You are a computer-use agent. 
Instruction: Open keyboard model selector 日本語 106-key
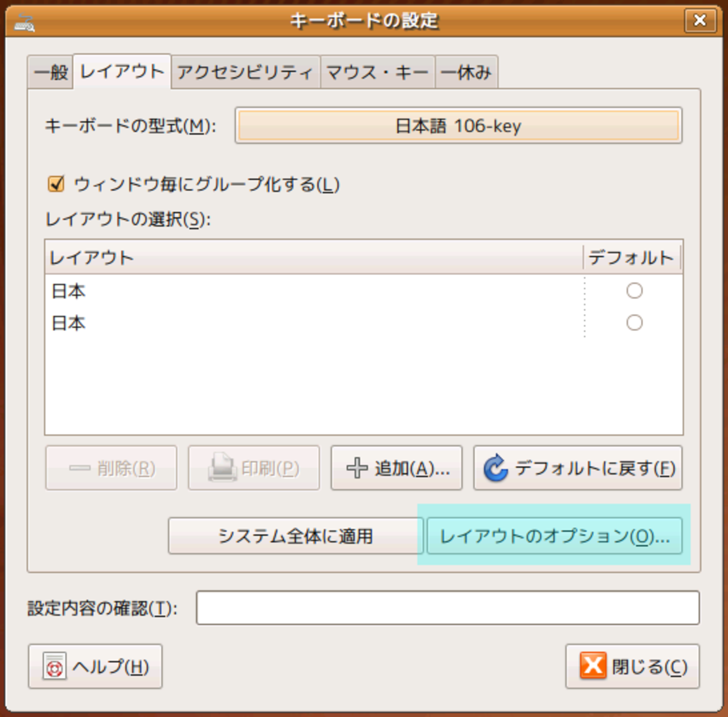(458, 126)
